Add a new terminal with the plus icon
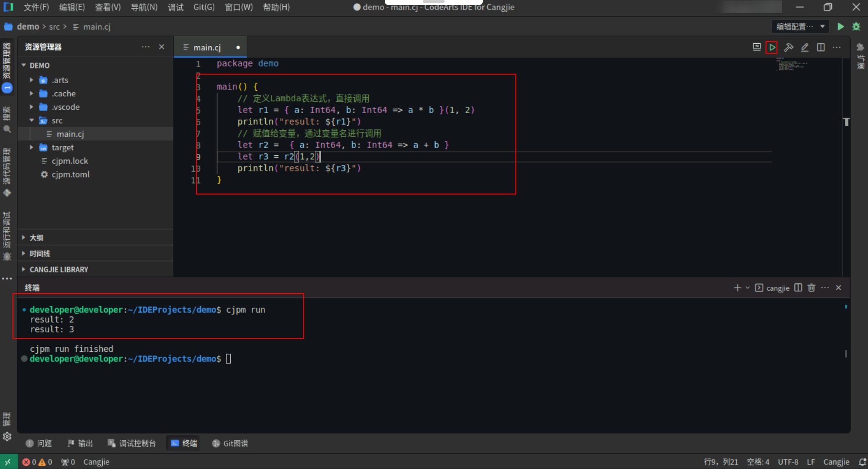Screen dimensions: 868x469 tap(737, 288)
